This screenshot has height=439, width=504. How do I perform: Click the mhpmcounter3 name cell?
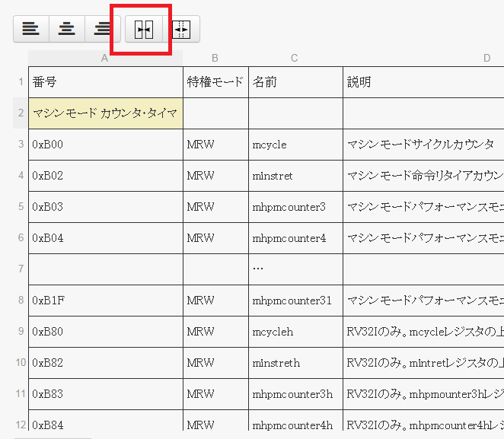pyautogui.click(x=295, y=206)
